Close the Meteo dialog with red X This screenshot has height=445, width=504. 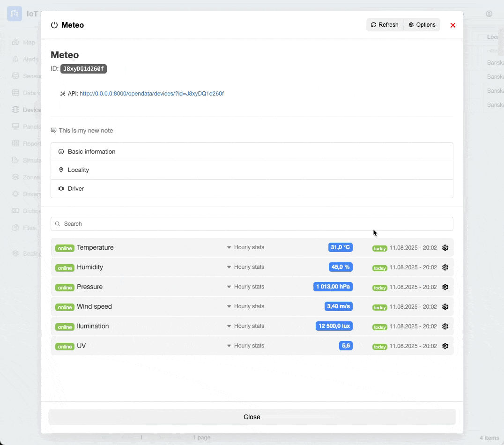point(452,25)
